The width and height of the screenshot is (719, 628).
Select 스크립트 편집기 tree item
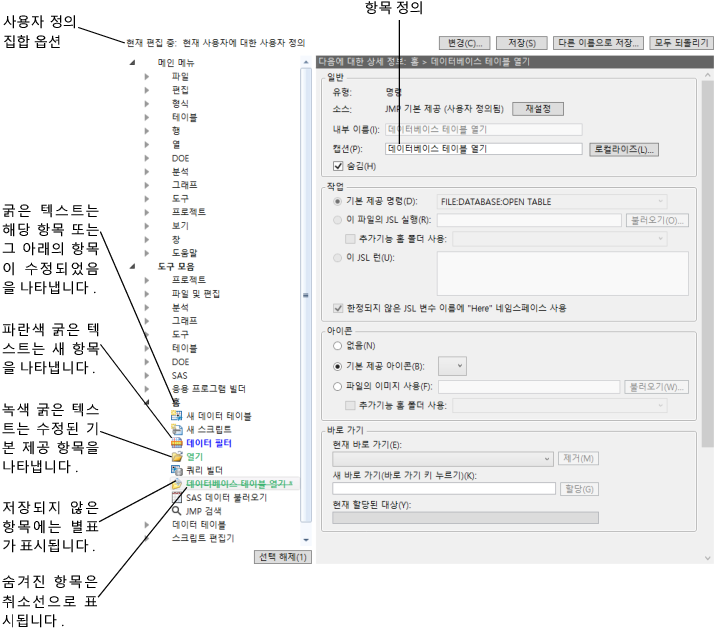pos(203,538)
